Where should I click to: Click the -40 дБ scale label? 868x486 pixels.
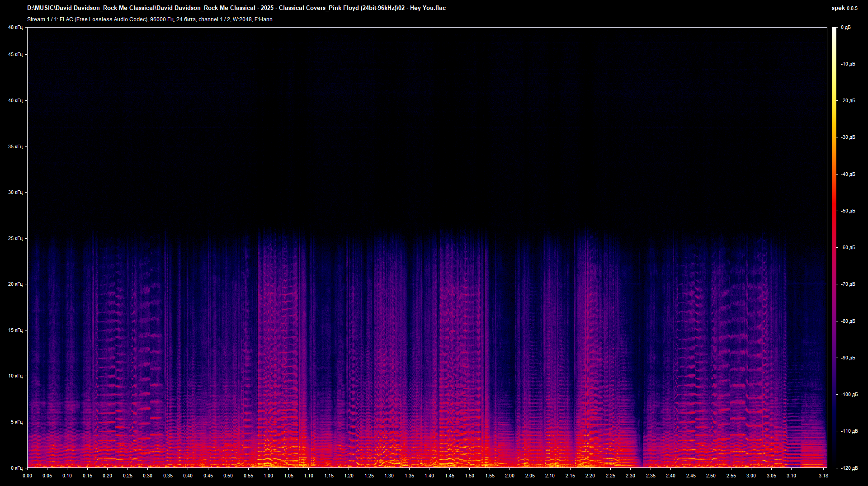(x=848, y=175)
